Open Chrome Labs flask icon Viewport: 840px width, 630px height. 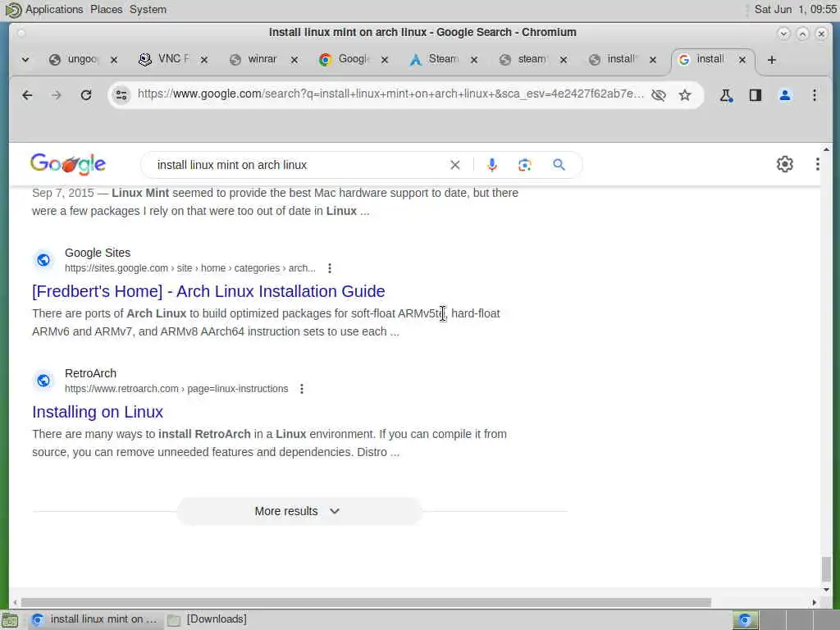pyautogui.click(x=726, y=95)
